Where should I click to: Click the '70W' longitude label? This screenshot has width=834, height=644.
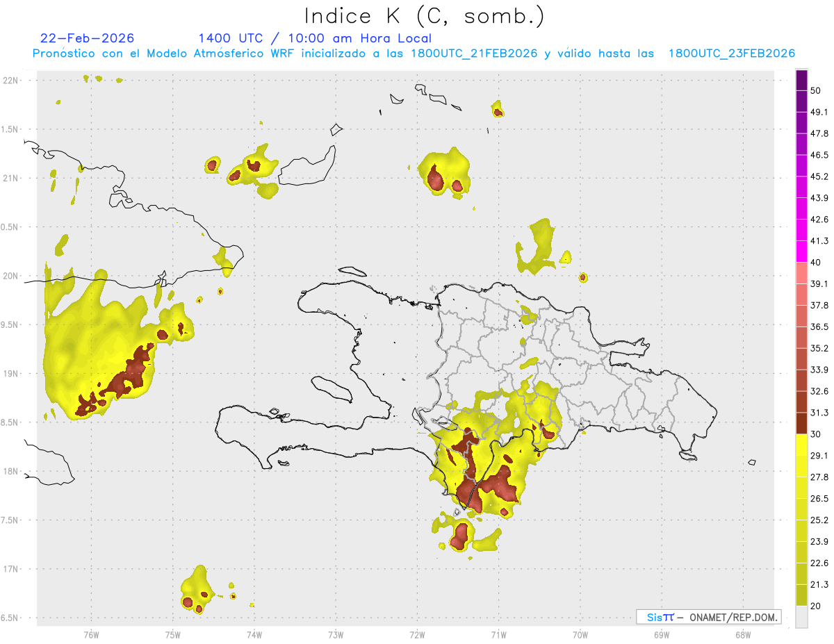point(580,635)
